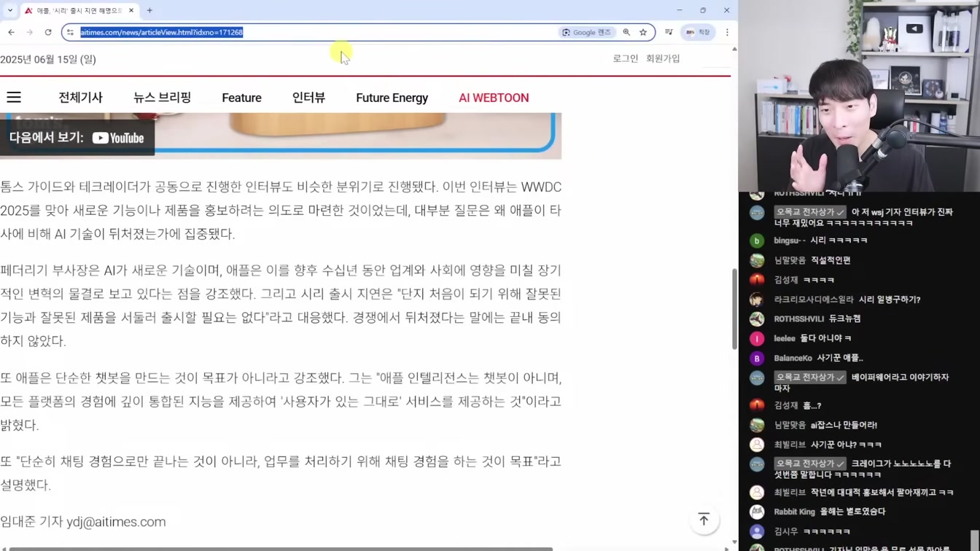
Task: Go to the Feature section
Action: (x=241, y=98)
